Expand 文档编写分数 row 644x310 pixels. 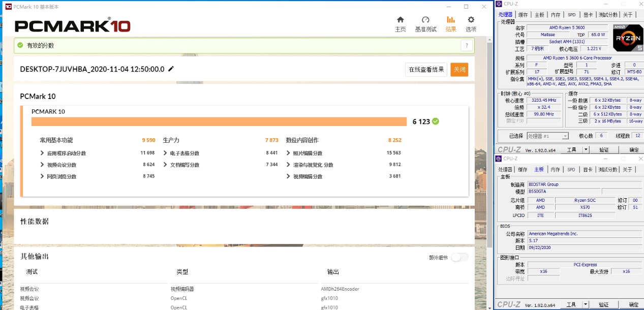point(165,165)
